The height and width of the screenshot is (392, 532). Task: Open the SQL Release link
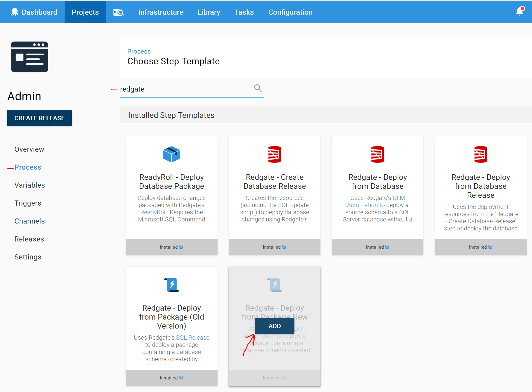(x=193, y=338)
